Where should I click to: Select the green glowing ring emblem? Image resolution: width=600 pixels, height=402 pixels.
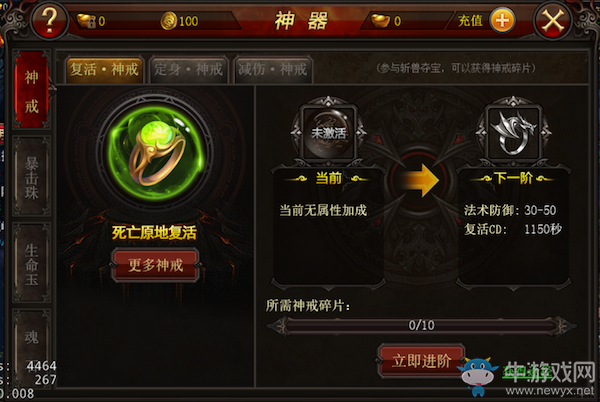pos(155,153)
